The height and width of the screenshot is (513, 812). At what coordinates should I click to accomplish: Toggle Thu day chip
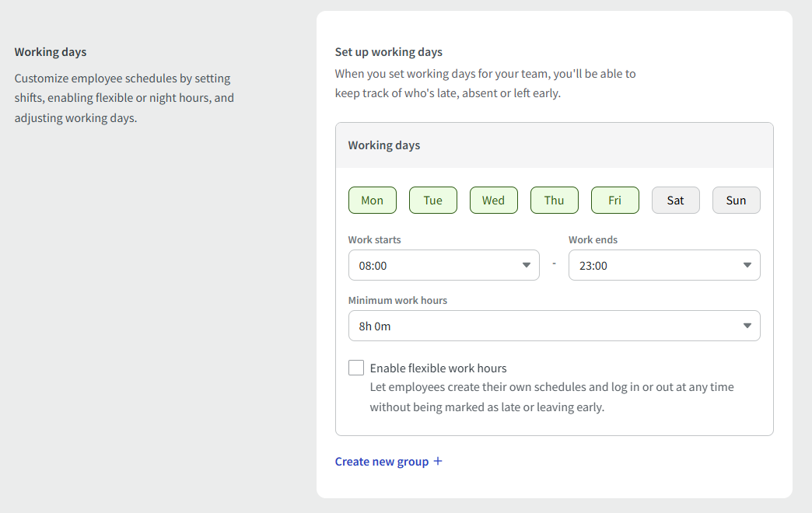pyautogui.click(x=554, y=201)
